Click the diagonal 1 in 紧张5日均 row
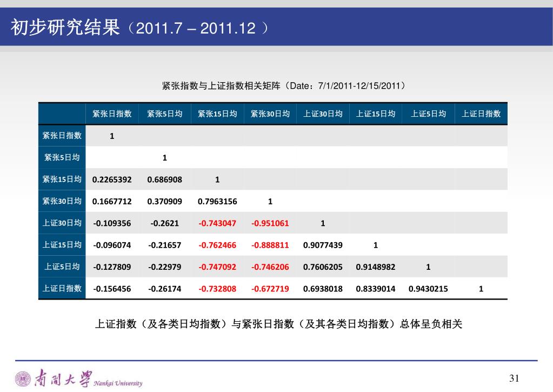 tap(165, 158)
